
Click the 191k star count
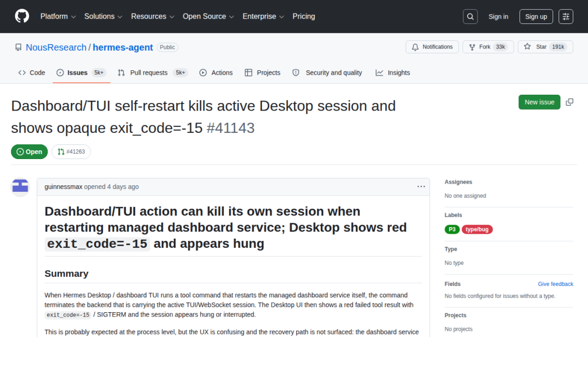tap(558, 47)
